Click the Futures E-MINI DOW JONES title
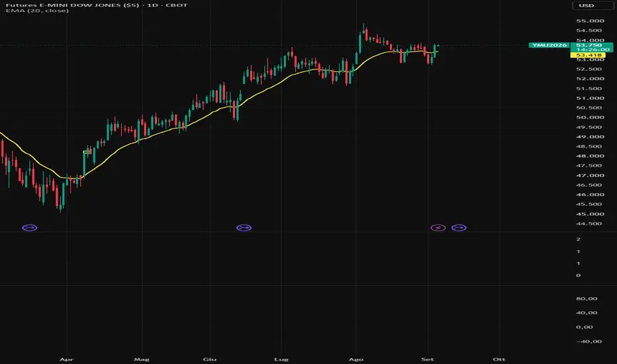 pyautogui.click(x=97, y=5)
